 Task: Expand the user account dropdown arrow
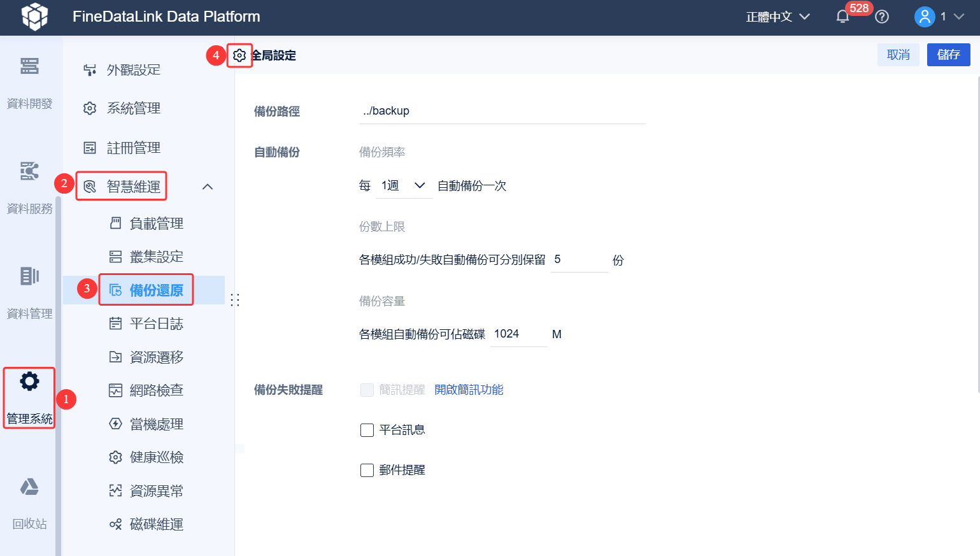click(959, 17)
